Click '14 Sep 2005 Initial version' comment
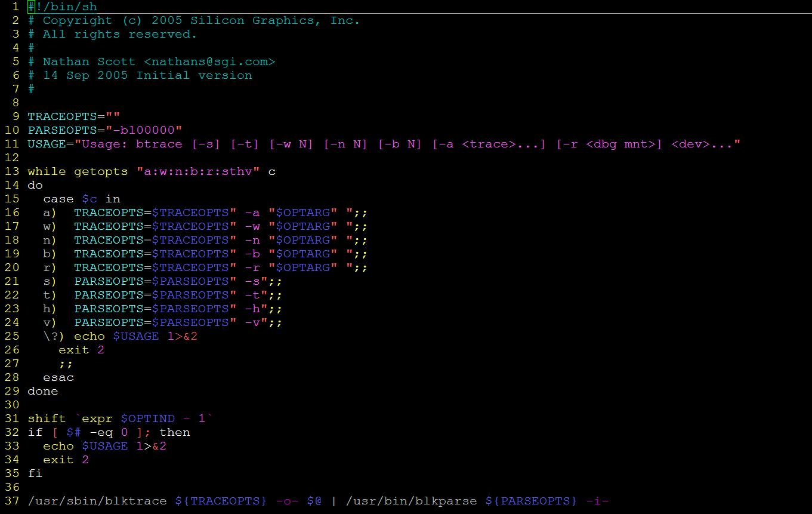 pyautogui.click(x=147, y=76)
